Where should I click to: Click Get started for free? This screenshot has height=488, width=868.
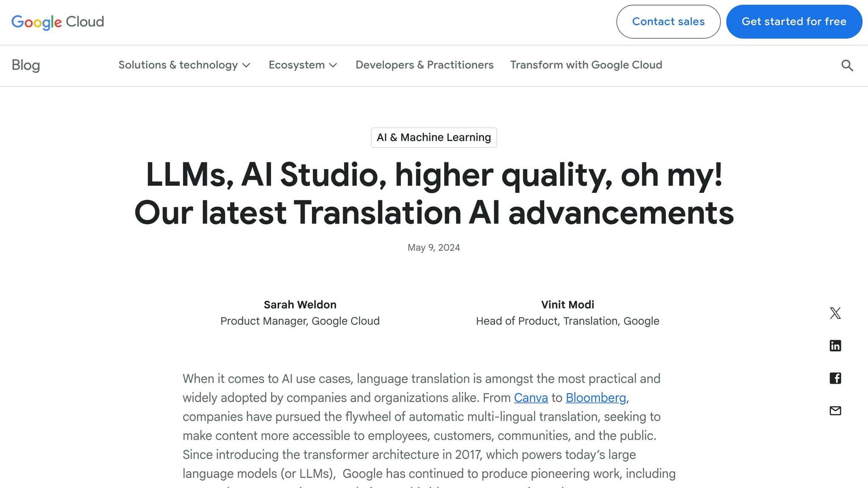(793, 22)
